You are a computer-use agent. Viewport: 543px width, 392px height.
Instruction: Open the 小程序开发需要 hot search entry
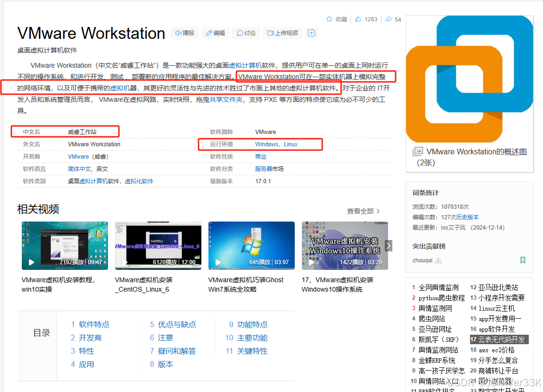[x=501, y=298]
